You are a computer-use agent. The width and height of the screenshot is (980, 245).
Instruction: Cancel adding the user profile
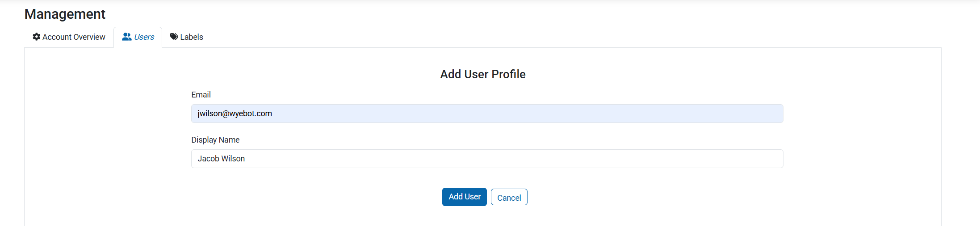click(x=509, y=197)
